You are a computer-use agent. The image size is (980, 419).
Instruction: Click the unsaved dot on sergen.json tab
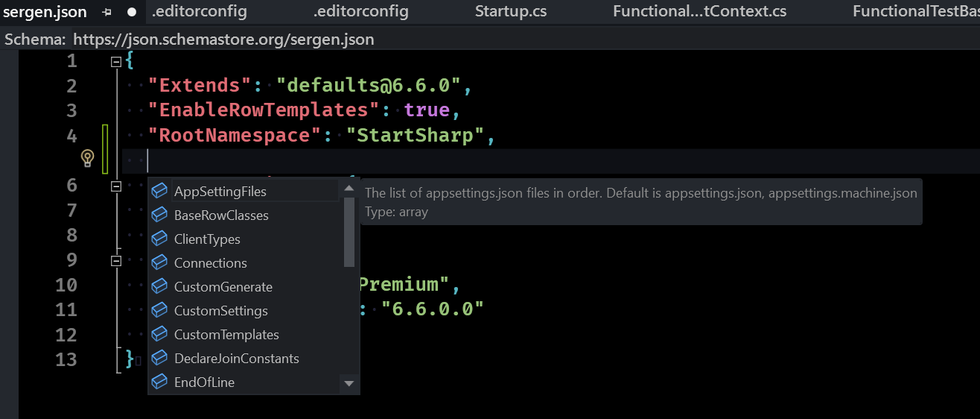tap(132, 12)
